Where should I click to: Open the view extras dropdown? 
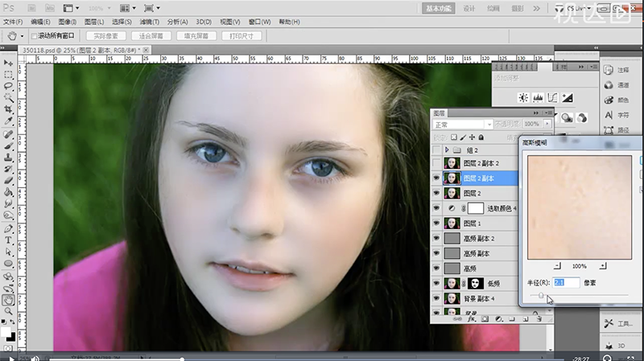coord(71,8)
